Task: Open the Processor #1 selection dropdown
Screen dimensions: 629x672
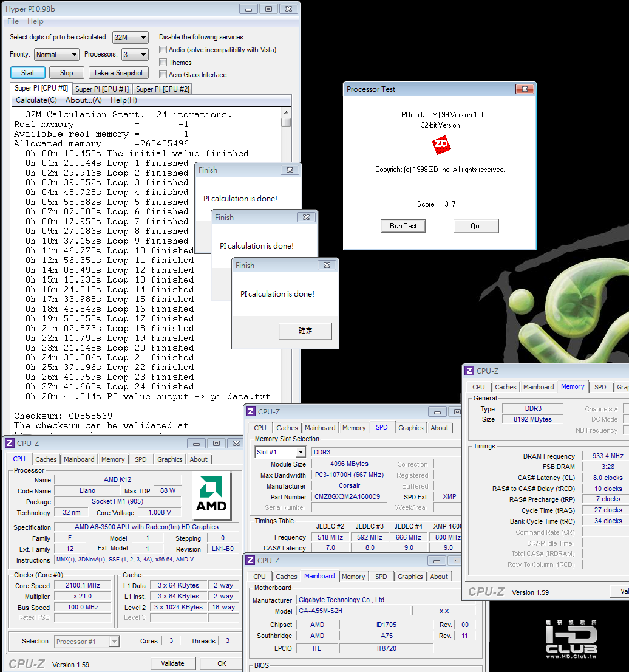Action: pos(87,642)
